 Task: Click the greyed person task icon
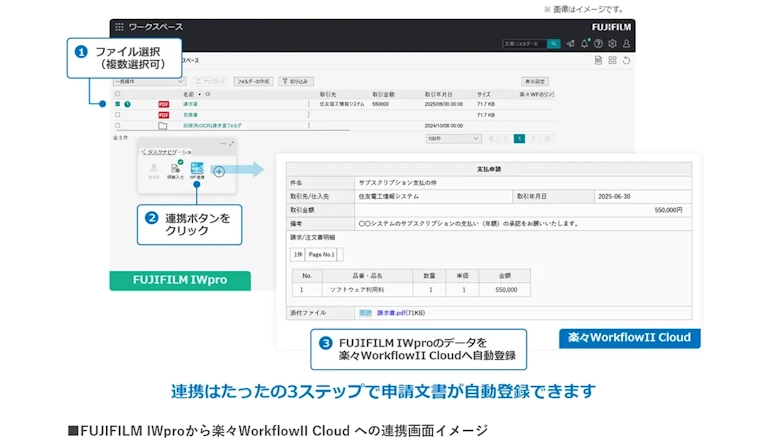pyautogui.click(x=154, y=170)
